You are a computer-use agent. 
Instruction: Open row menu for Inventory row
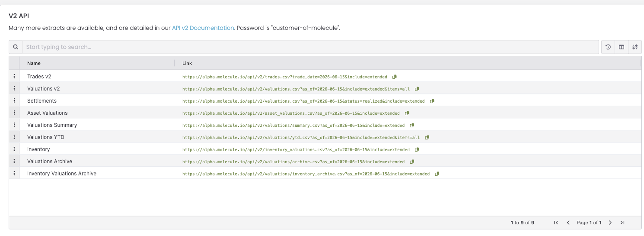(14, 149)
